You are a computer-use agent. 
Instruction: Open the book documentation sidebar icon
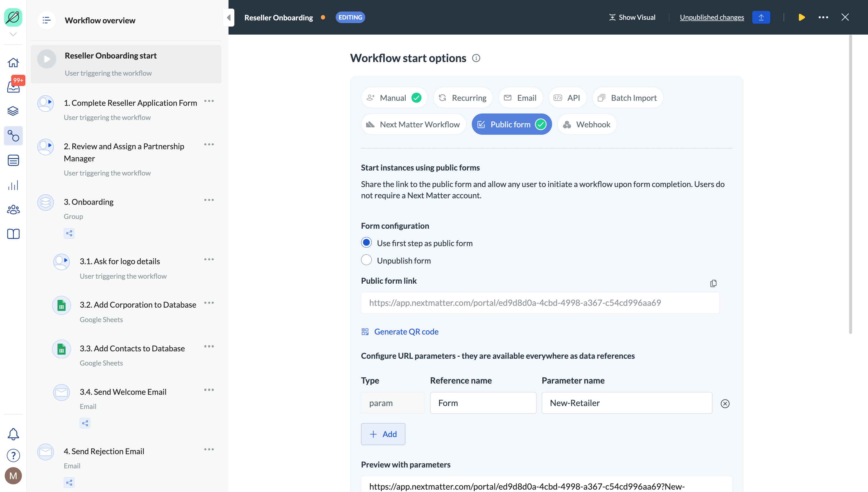click(x=13, y=234)
